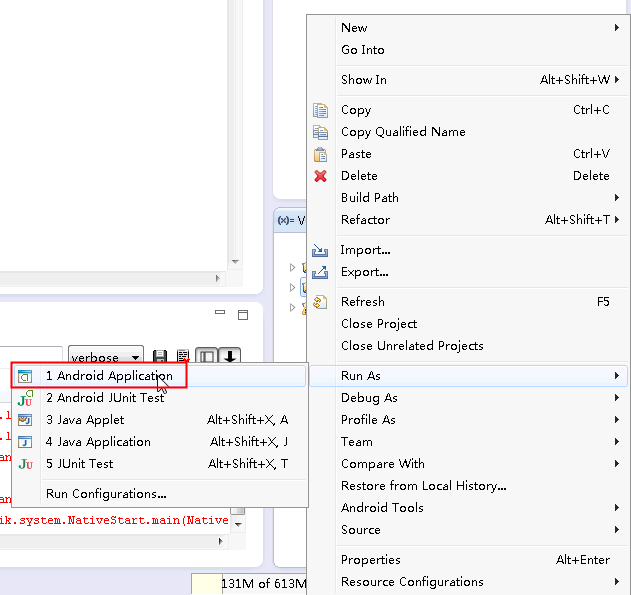Expand the Profile As submenu
Image resolution: width=631 pixels, height=595 pixels.
[617, 420]
